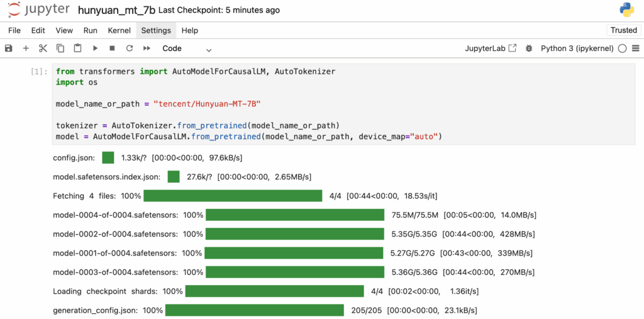Save the notebook with the floppy disk icon
644x319 pixels.
click(9, 48)
